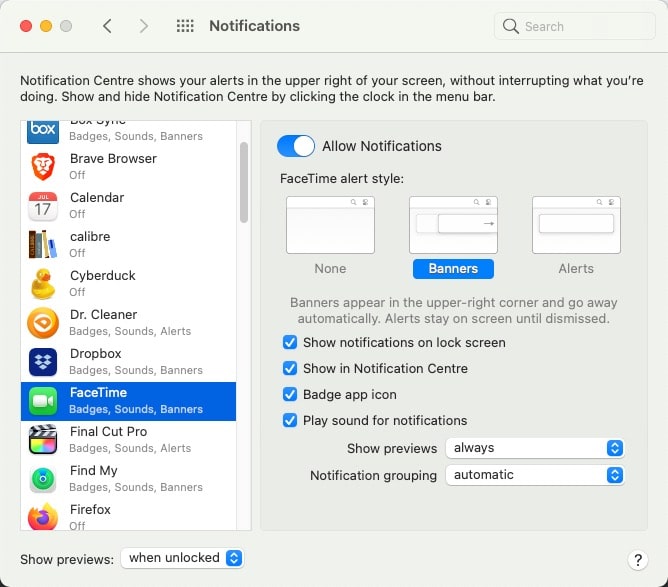Click the blue Banners label button
The image size is (668, 587).
(x=453, y=269)
